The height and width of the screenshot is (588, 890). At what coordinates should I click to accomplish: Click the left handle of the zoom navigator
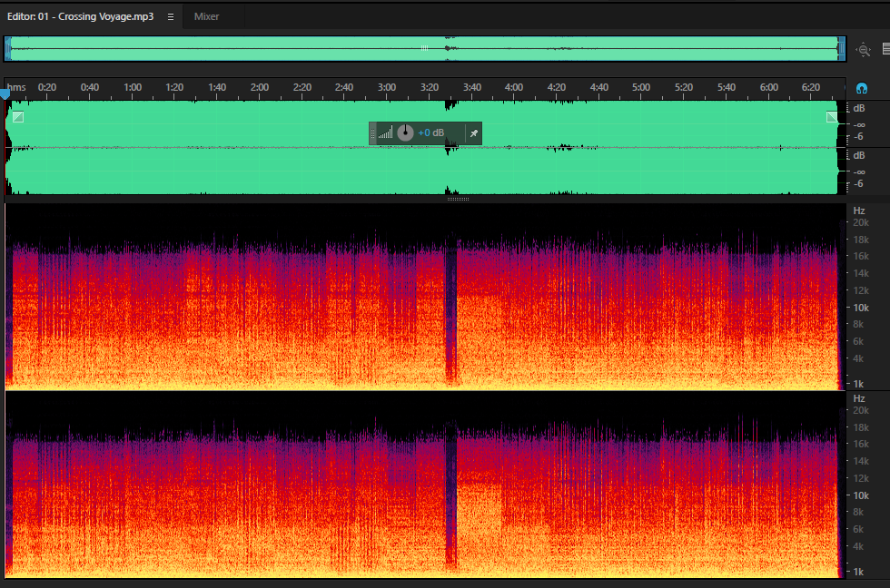click(8, 49)
